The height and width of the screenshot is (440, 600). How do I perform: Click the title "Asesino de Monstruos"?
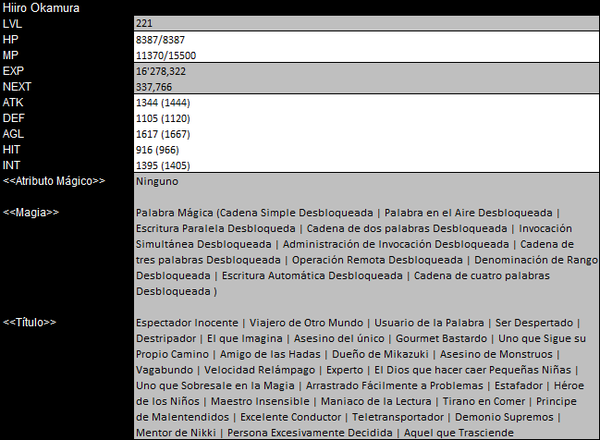(x=496, y=354)
